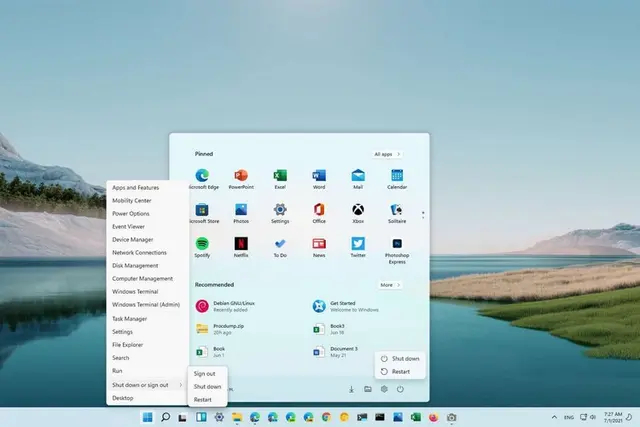Viewport: 640px width, 427px height.
Task: Open Task Manager from the menu
Action: coord(129,319)
